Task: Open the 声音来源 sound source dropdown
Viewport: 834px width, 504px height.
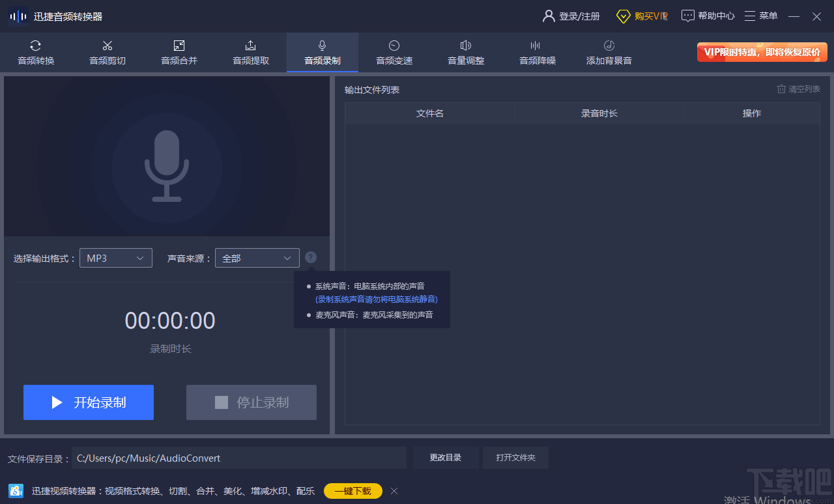Action: coord(257,258)
